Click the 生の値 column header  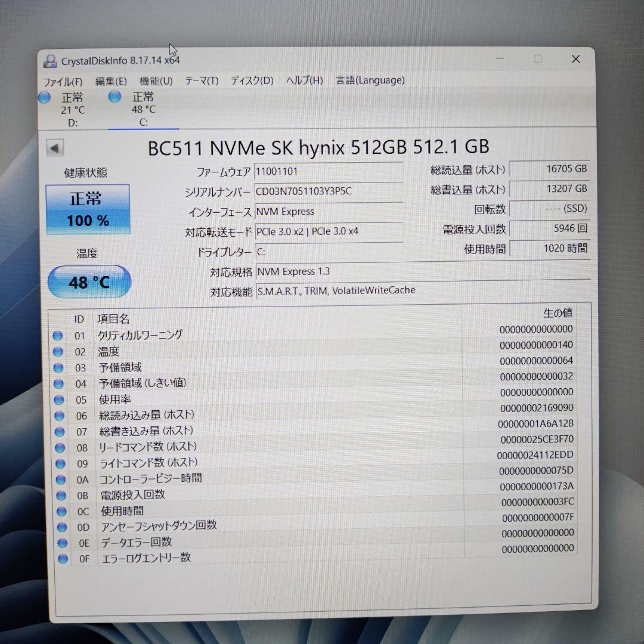558,313
